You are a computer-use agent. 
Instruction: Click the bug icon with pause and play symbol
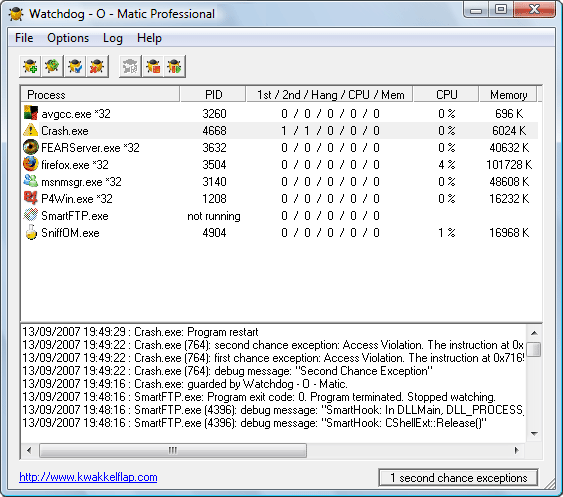175,66
